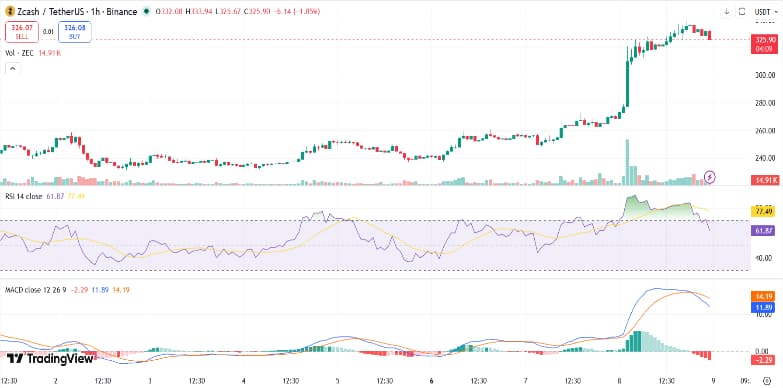Click the down arrow icon at top right
The width and height of the screenshot is (783, 388).
[727, 11]
